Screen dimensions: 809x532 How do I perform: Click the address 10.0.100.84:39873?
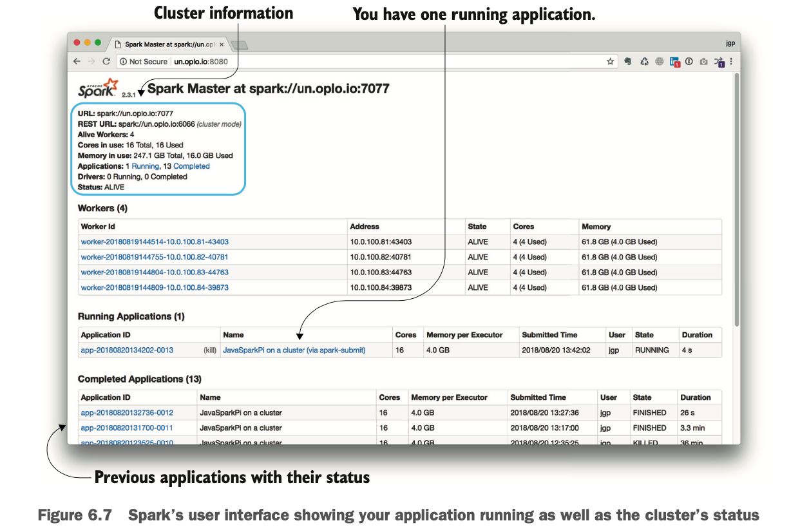click(381, 288)
